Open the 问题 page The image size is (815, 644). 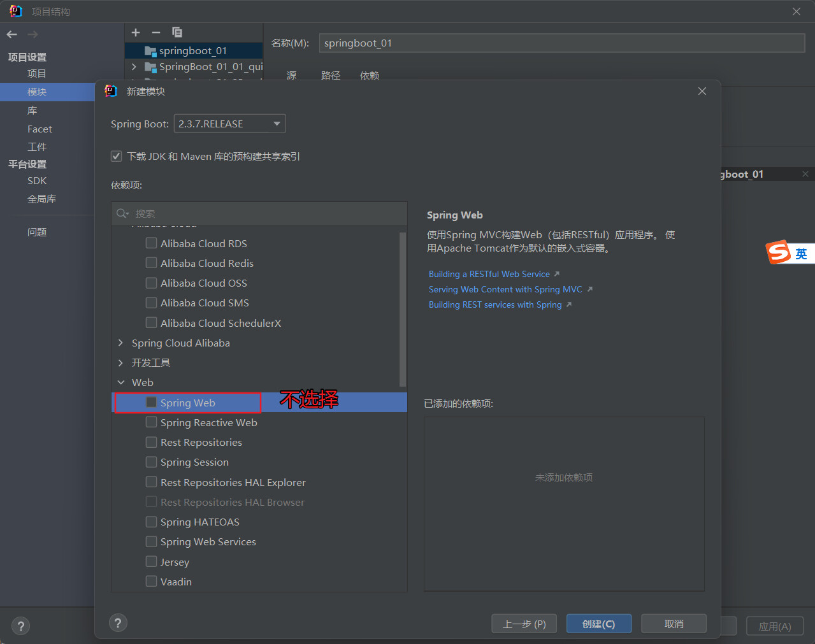tap(37, 232)
